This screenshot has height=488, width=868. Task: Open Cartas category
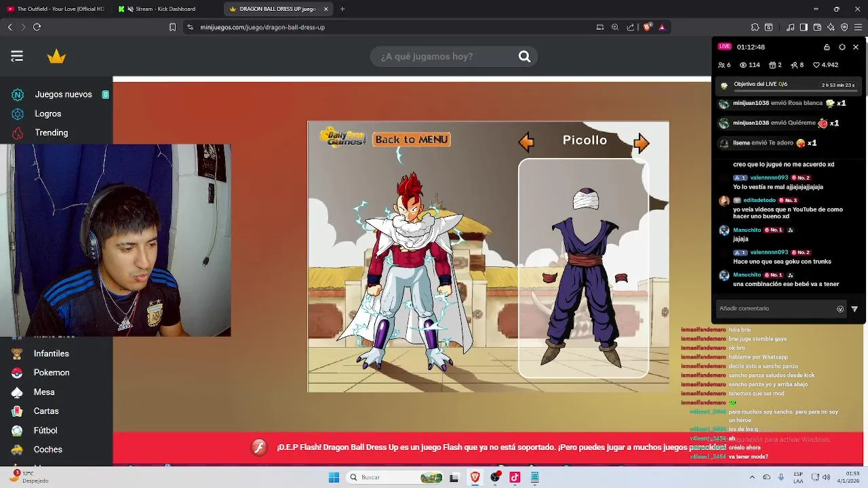point(46,411)
